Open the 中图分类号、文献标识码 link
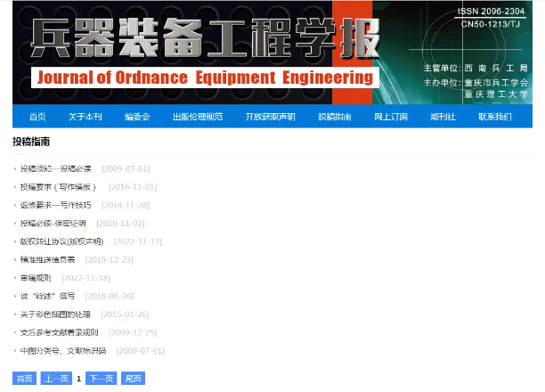Screen dimensions: 545x392 (63, 351)
